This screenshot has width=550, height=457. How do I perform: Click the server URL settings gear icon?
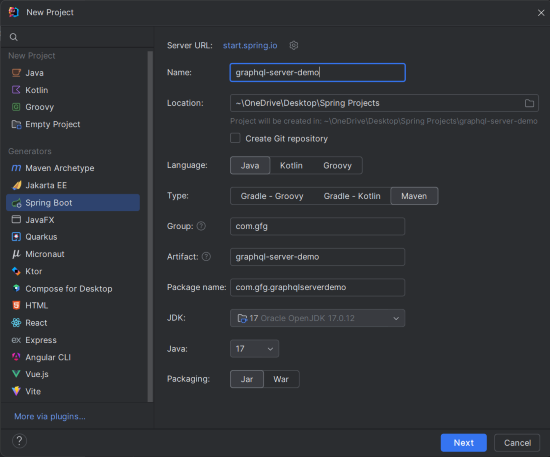coord(294,45)
